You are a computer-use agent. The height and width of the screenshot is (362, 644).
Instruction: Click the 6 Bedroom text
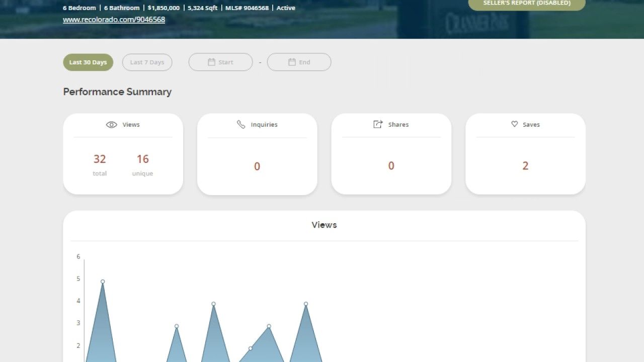click(x=79, y=8)
